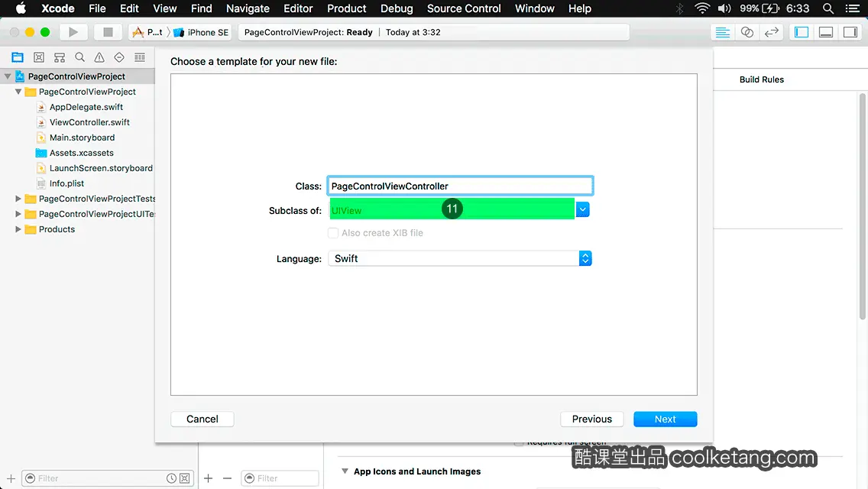This screenshot has width=868, height=489.
Task: Expand the PageControlViewProjectUITests folder
Action: [18, 214]
